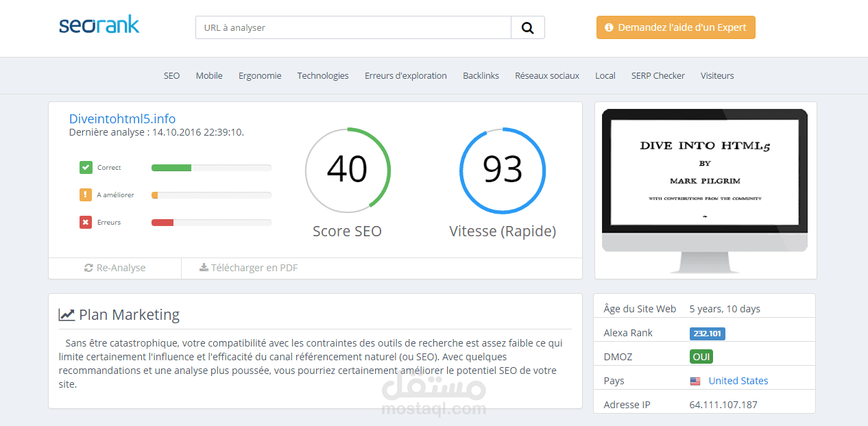Viewport: 868px width, 426px height.
Task: Click the Score SEO 40 gauge
Action: (348, 170)
